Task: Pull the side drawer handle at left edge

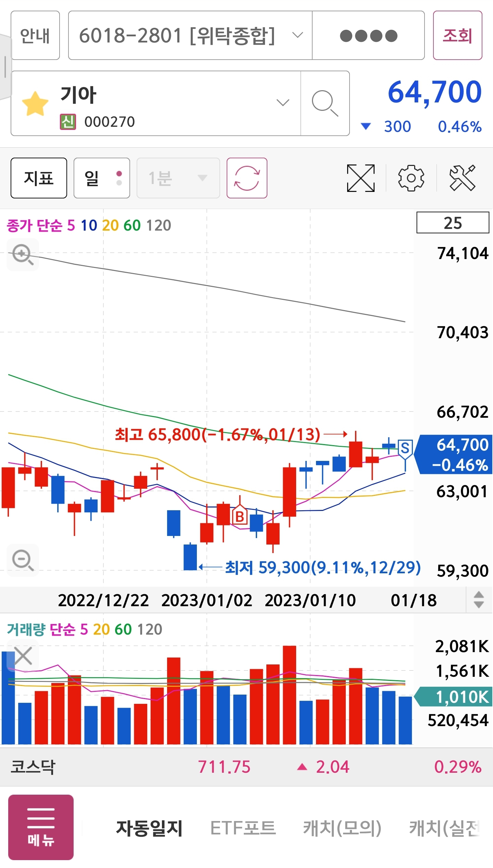Action: click(x=5, y=67)
